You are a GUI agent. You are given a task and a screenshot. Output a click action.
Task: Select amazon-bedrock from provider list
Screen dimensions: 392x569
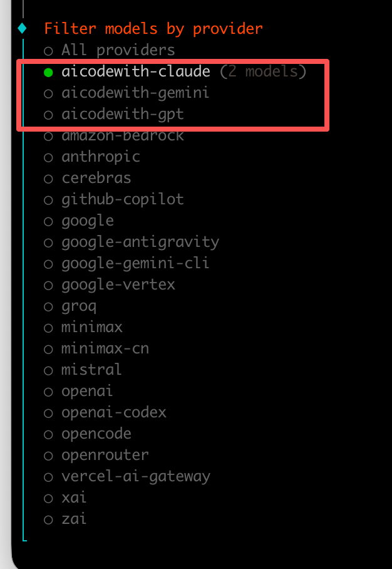click(122, 136)
